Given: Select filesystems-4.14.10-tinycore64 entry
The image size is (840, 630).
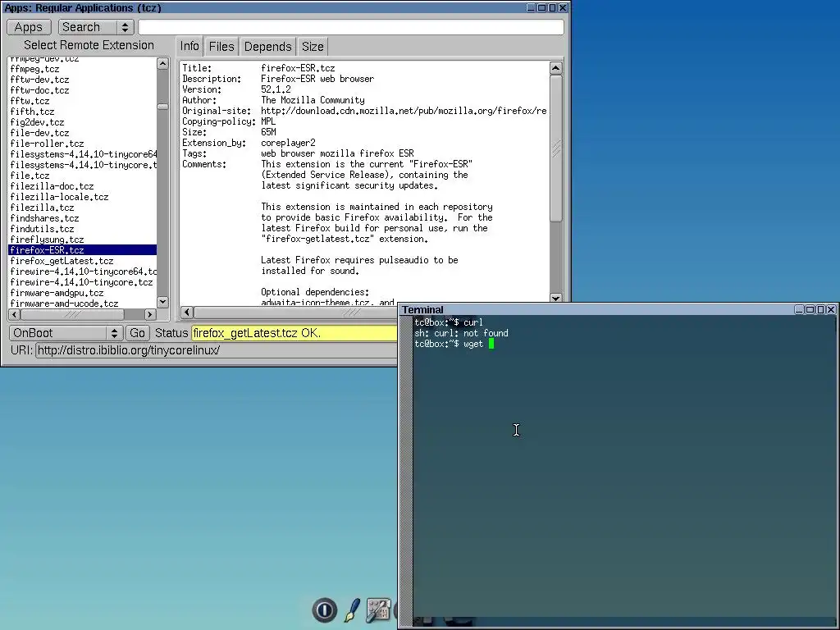Looking at the screenshot, I should pyautogui.click(x=82, y=154).
